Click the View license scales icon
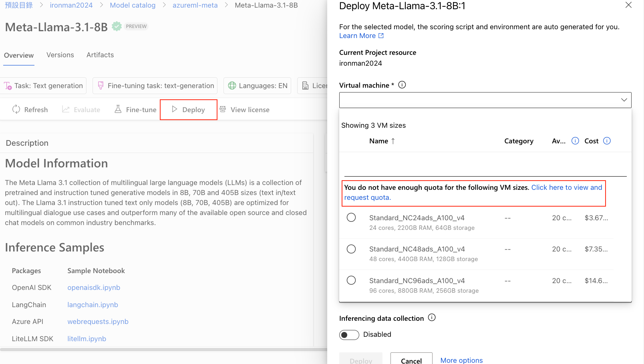Screen dimensions: 644x364 click(223, 109)
